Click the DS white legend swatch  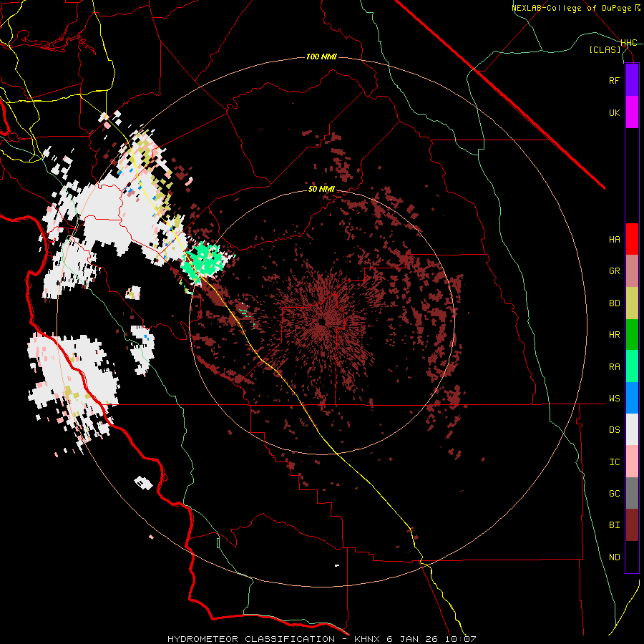click(632, 429)
